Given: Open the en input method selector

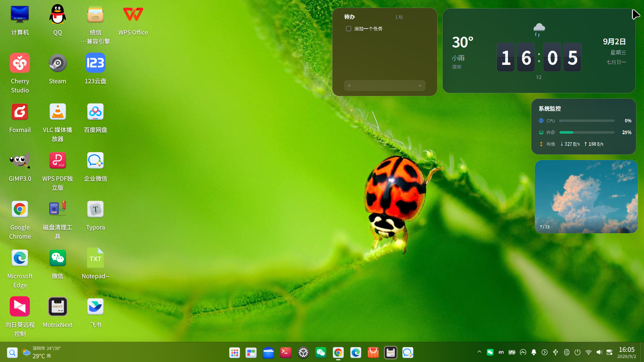Looking at the screenshot, I should [x=501, y=352].
